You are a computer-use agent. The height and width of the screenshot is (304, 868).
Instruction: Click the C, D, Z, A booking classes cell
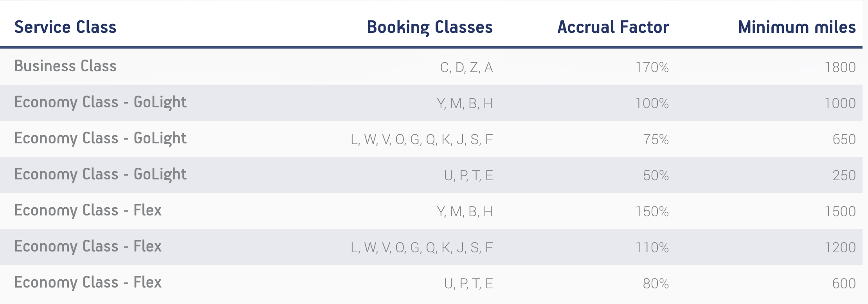[x=466, y=67]
